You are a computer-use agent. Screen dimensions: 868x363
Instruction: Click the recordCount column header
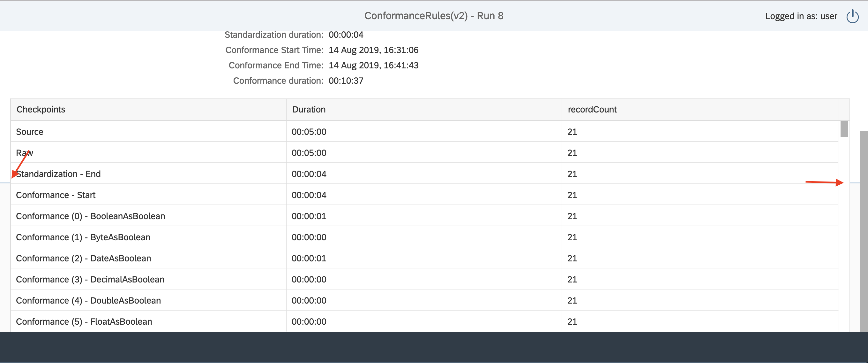click(x=700, y=109)
